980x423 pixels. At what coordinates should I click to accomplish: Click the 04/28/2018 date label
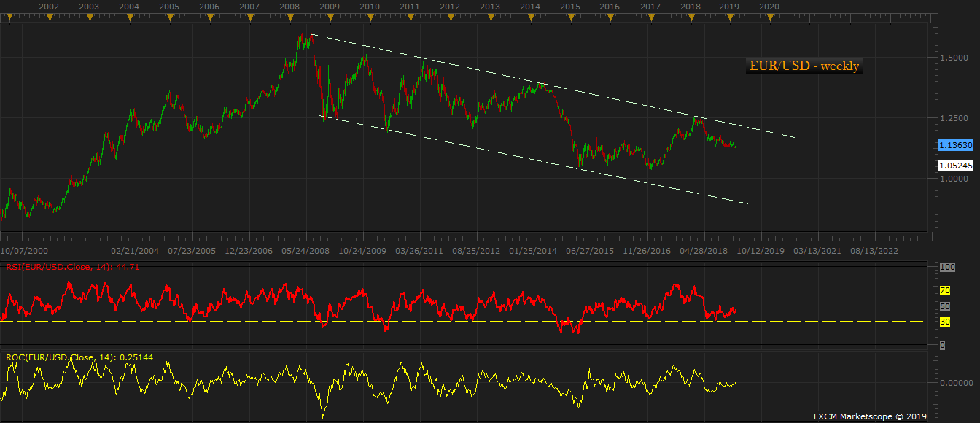tap(704, 250)
